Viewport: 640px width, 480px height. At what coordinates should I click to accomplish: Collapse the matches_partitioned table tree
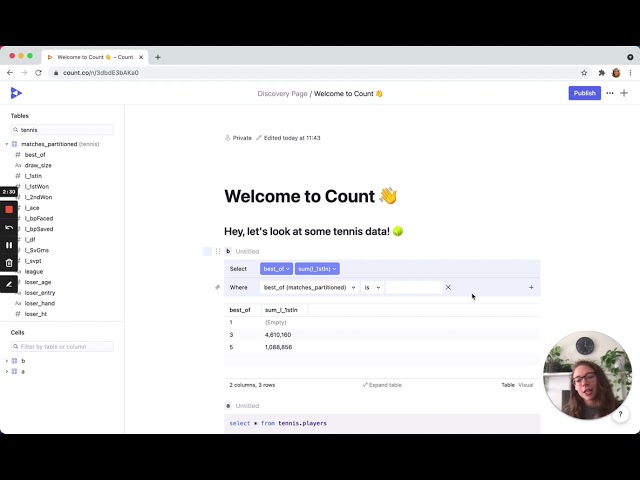tap(7, 144)
